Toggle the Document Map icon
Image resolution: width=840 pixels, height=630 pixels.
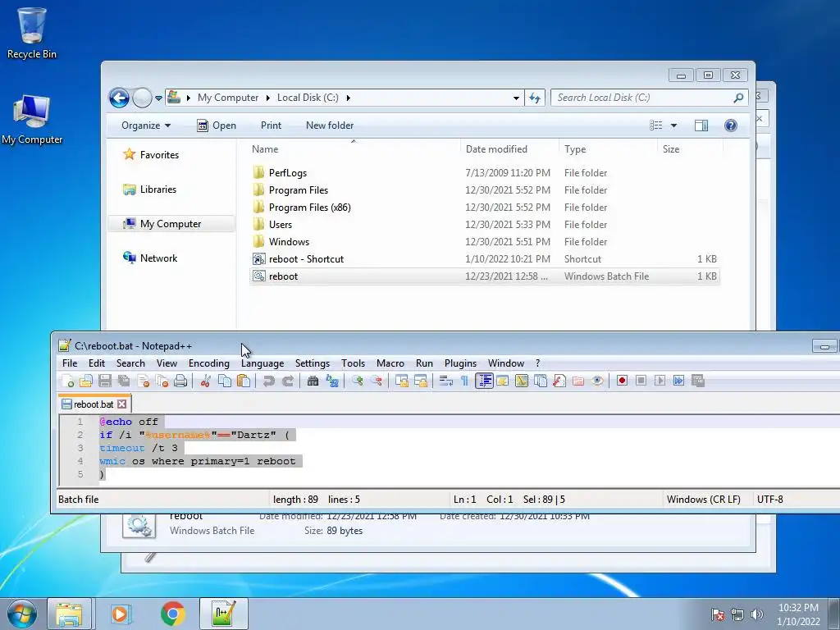coord(521,381)
